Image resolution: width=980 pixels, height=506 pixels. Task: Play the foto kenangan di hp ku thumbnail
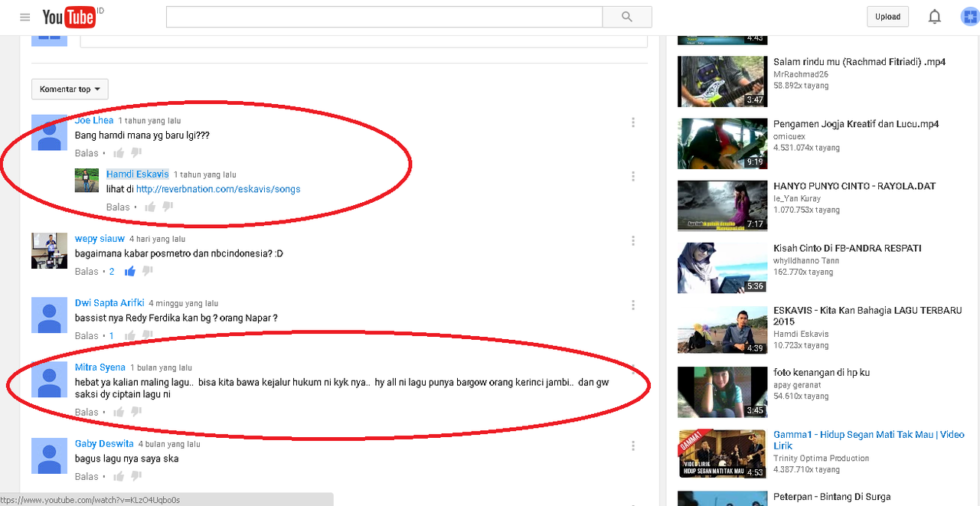pos(722,391)
